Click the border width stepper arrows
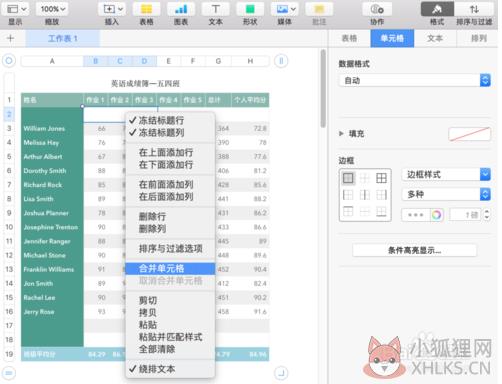502x384 pixels. tap(487, 215)
